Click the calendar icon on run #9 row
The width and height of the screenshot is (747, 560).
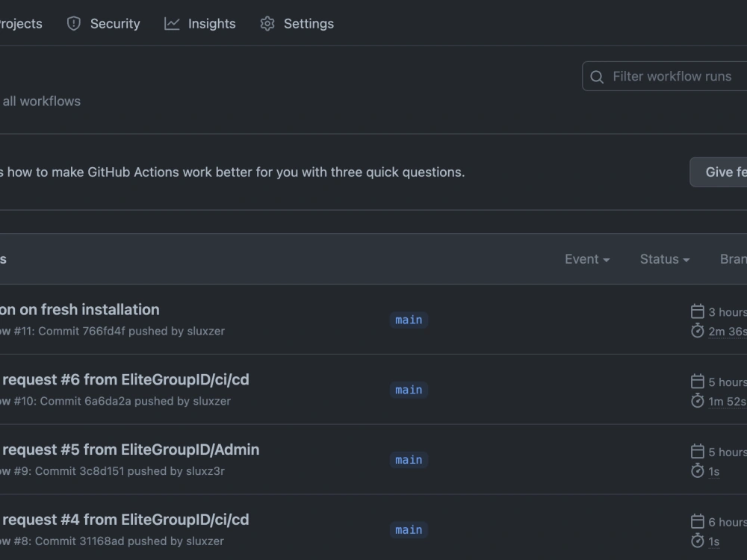click(698, 451)
